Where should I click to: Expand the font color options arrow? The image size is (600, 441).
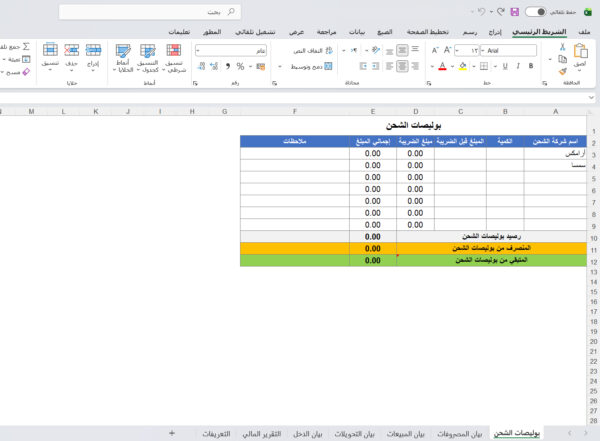pyautogui.click(x=432, y=67)
